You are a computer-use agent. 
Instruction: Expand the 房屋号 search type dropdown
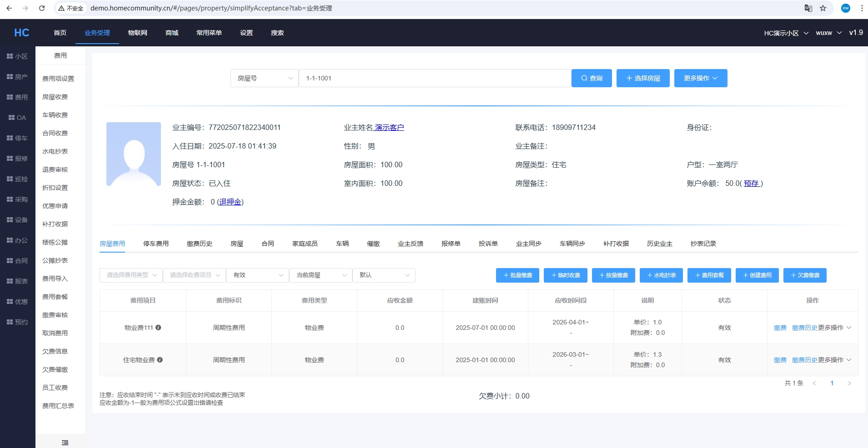(x=264, y=78)
